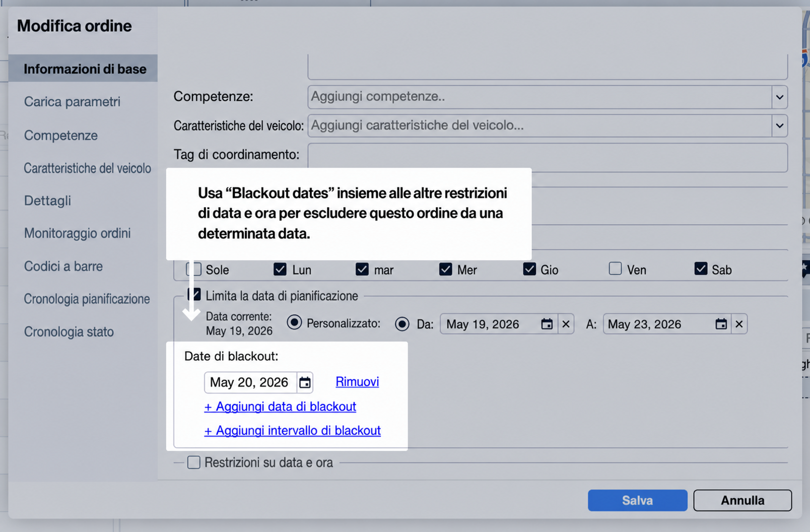Show the Dettagli tab

coord(47,201)
